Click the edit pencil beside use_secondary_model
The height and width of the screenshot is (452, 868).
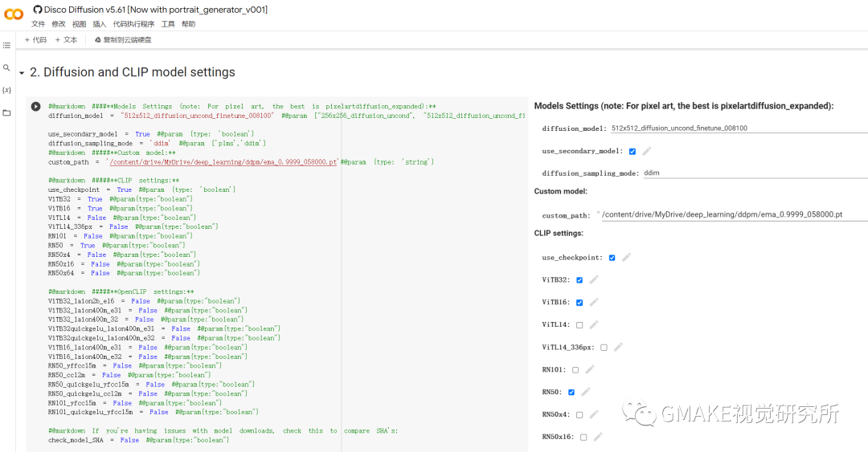(646, 151)
